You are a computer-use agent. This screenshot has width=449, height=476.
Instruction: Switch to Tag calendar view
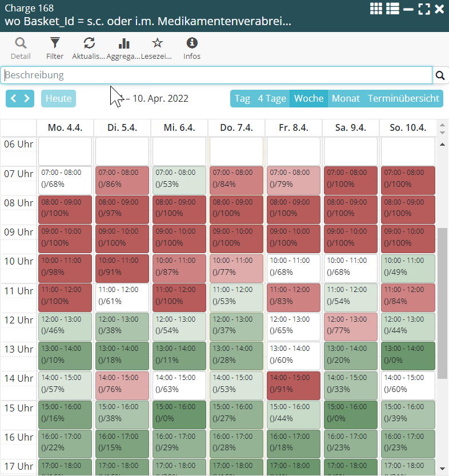click(242, 98)
